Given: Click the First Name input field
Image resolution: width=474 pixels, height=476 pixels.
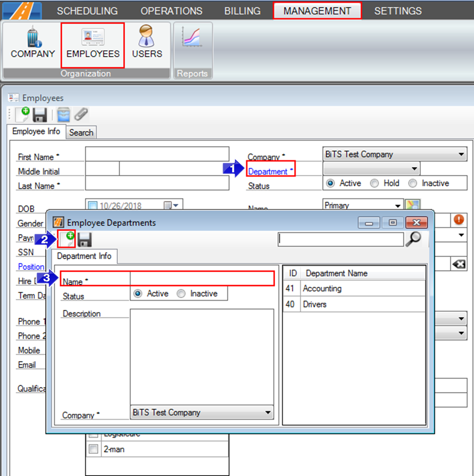Looking at the screenshot, I should 157,154.
